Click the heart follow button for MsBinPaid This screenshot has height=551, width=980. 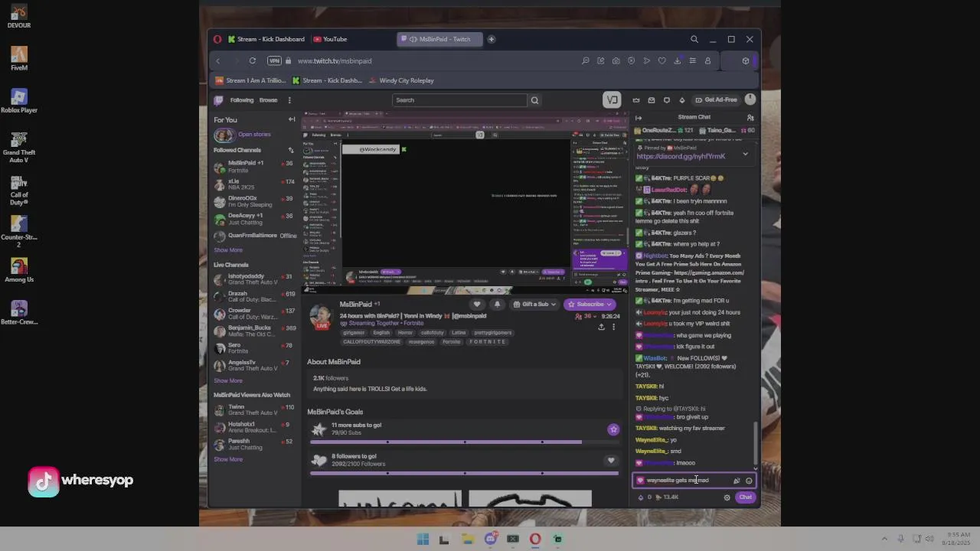(x=477, y=305)
